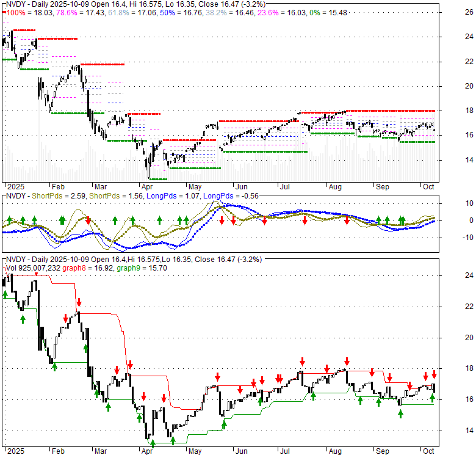
Task: Select the 'ShortPds = 1.56' indicator label
Action: 116,196
